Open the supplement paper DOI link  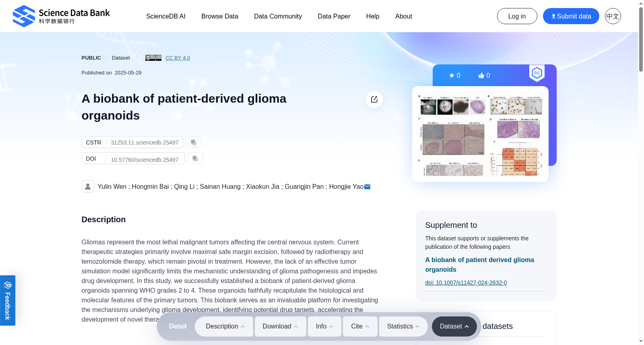[x=466, y=283]
